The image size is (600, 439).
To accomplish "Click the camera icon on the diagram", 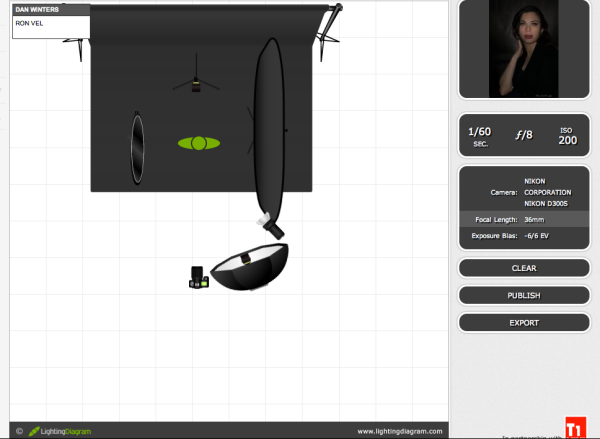I will (200, 277).
